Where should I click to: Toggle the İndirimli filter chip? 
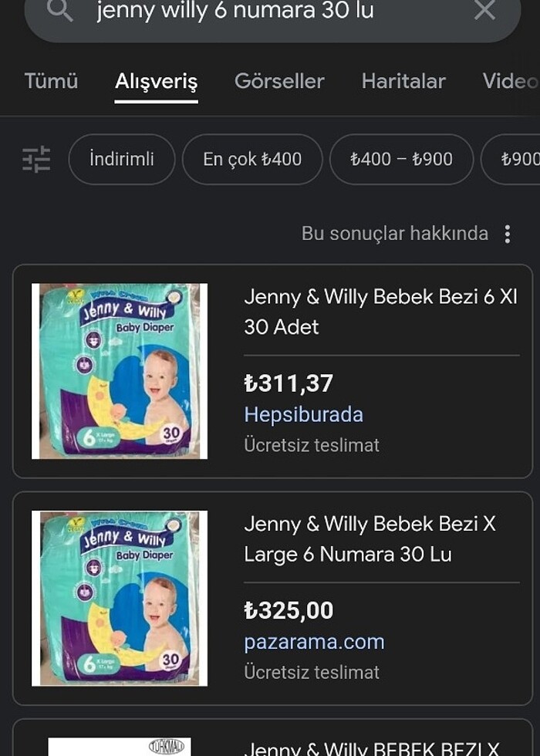(122, 159)
